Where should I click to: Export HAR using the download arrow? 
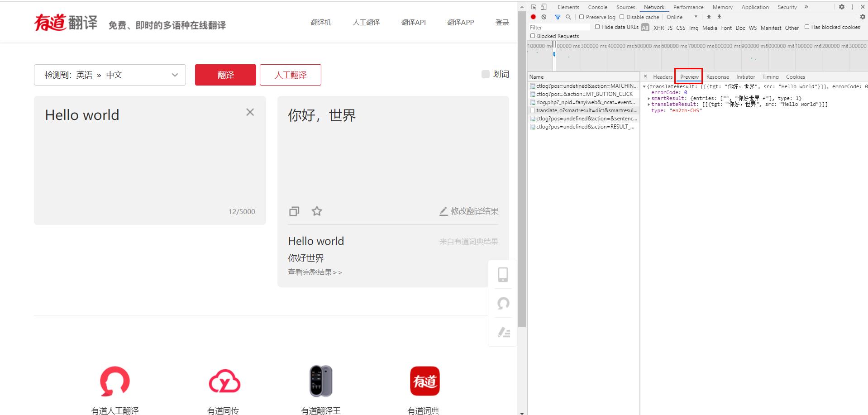coord(719,17)
